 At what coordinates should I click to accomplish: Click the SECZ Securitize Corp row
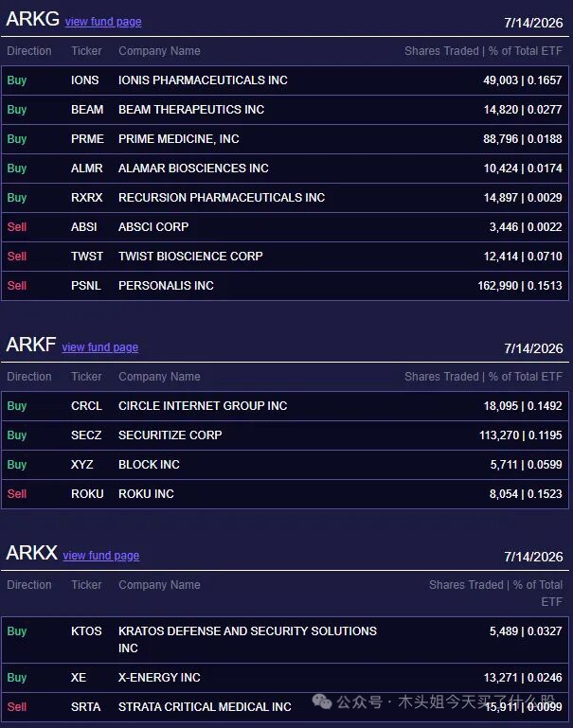(285, 435)
